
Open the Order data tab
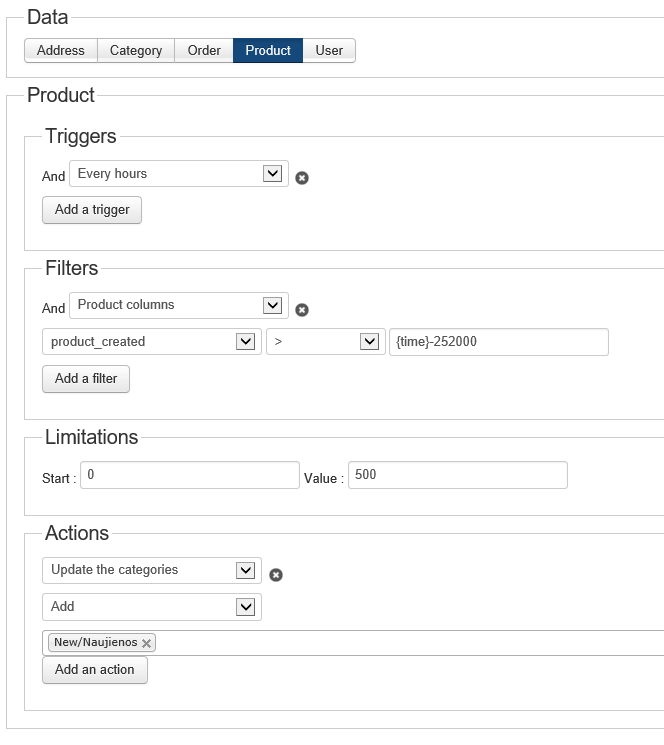(x=204, y=50)
